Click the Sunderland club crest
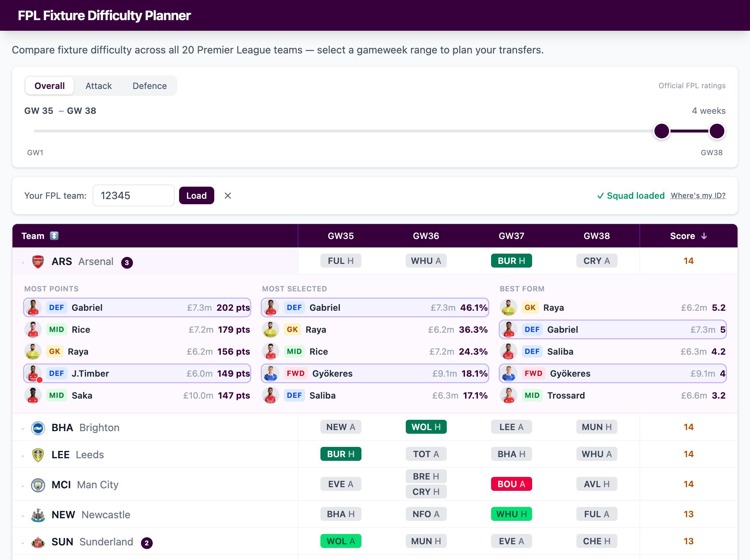750x560 pixels. pos(38,542)
